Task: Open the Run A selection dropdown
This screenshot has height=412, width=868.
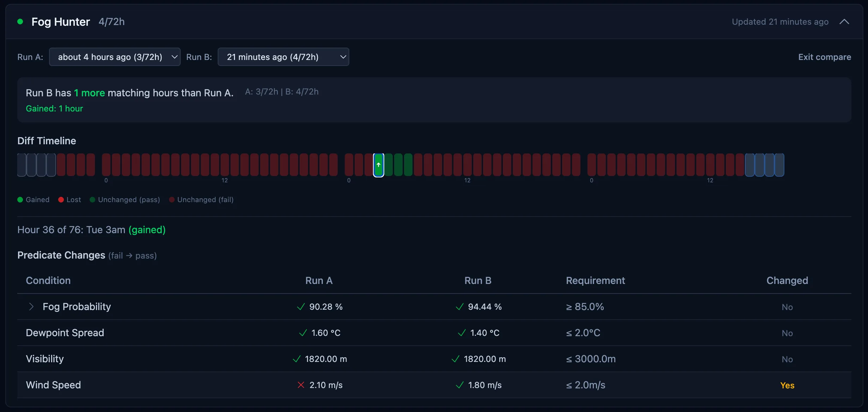Action: coord(114,57)
